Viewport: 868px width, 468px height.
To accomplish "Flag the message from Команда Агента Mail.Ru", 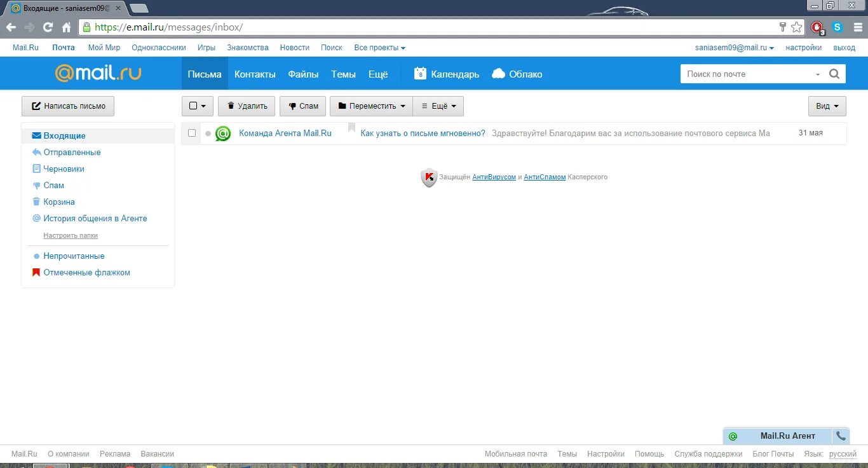I will 351,128.
